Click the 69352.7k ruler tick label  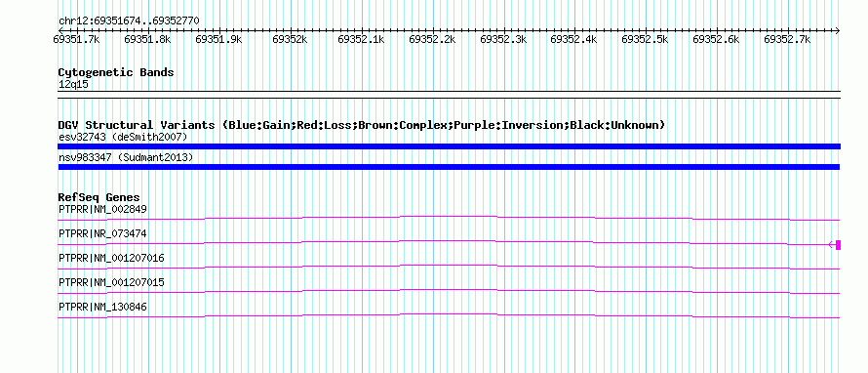(787, 39)
